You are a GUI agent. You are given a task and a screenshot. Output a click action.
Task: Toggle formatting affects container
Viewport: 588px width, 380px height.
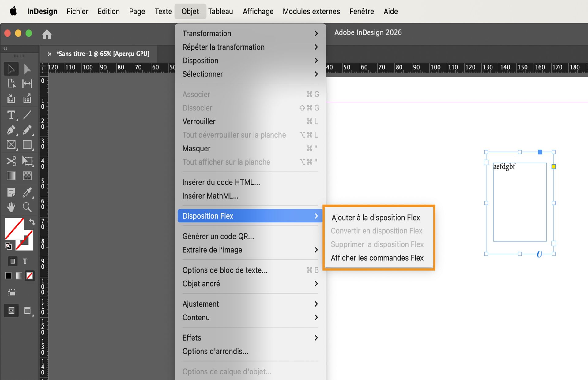coord(13,261)
